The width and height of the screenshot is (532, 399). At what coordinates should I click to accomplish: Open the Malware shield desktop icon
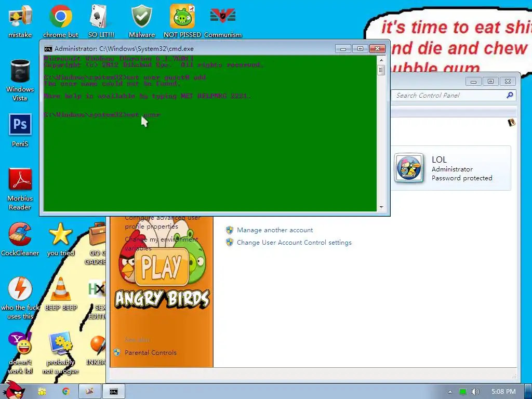[x=141, y=21]
